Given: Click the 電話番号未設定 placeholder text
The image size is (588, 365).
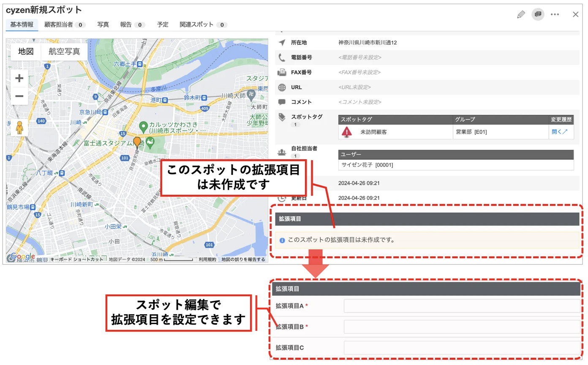Looking at the screenshot, I should tap(360, 57).
